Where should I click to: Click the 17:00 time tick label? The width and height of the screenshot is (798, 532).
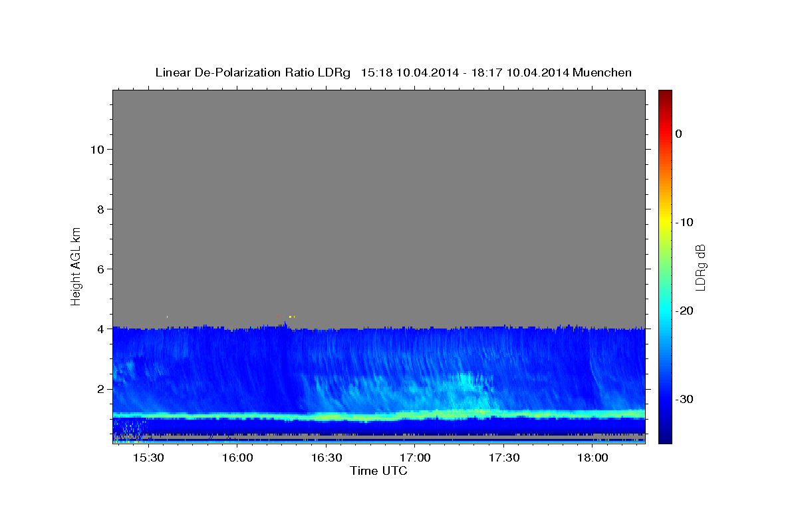point(414,458)
